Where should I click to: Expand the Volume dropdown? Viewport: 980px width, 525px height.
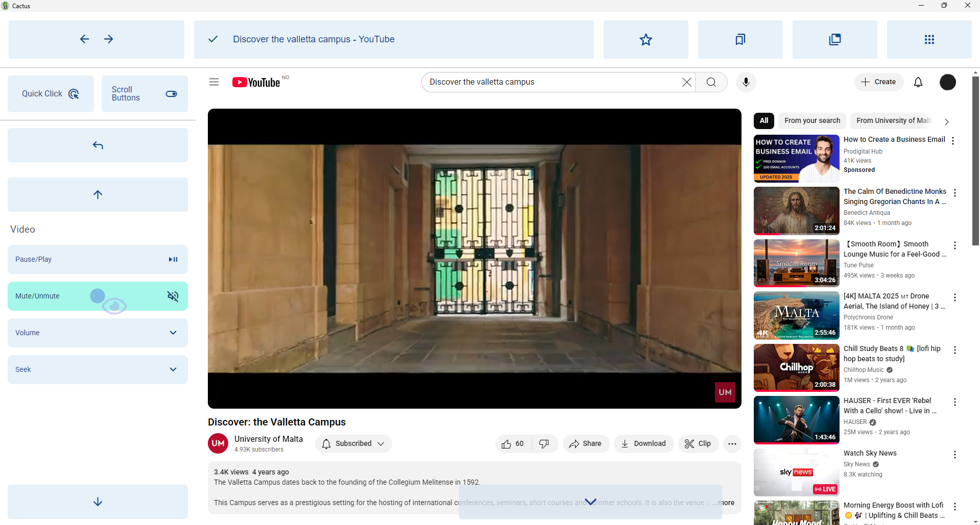tap(98, 333)
